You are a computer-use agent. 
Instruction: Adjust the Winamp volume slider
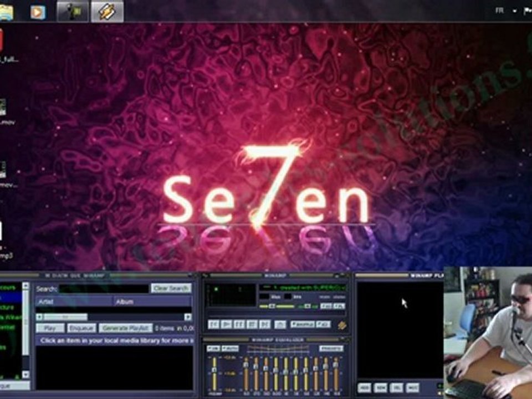pyautogui.click(x=277, y=306)
